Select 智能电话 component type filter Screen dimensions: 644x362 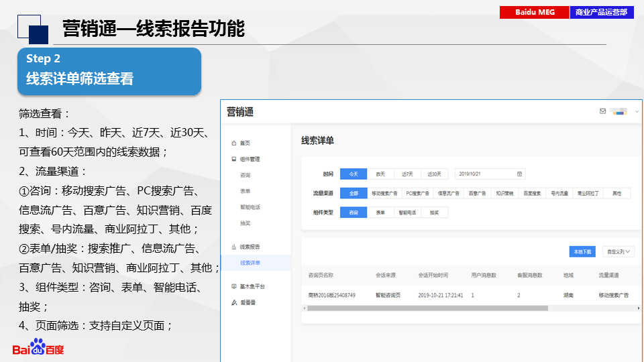pyautogui.click(x=407, y=213)
